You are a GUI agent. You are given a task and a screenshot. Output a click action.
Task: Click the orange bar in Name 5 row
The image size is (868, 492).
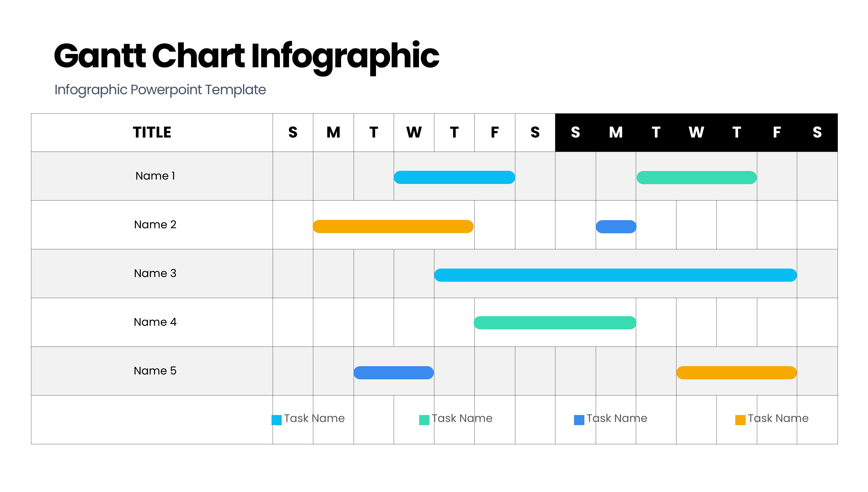(x=736, y=373)
